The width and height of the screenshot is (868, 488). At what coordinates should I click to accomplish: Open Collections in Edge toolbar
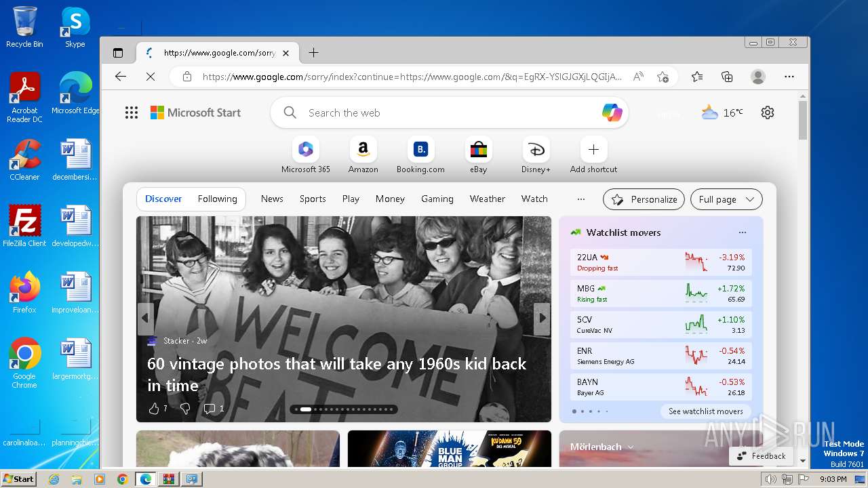(x=727, y=77)
